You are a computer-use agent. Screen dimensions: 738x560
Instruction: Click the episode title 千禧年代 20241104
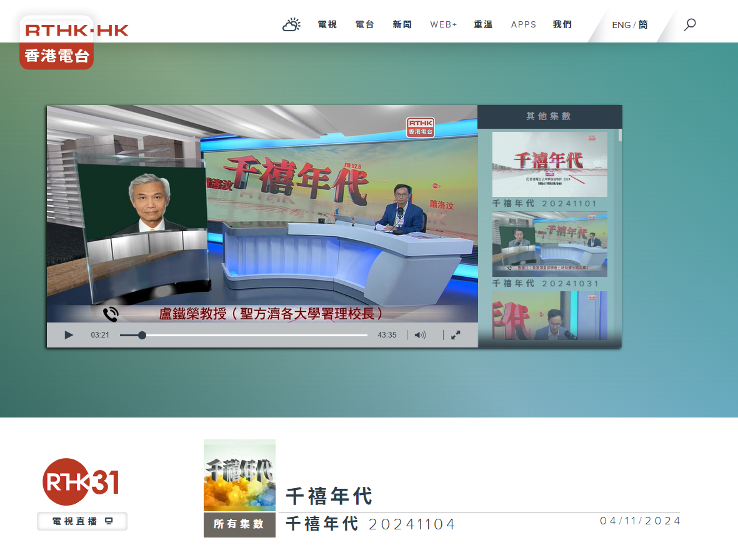click(x=371, y=524)
